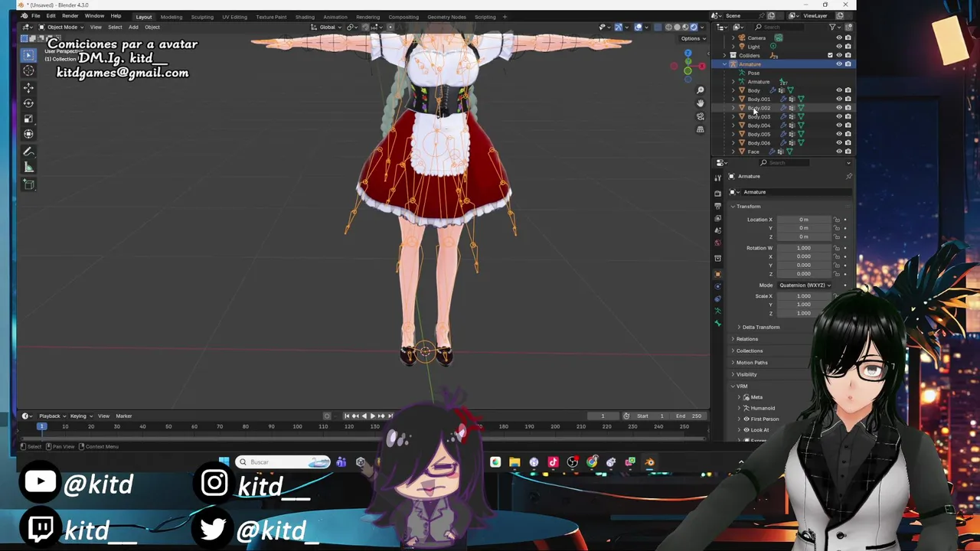
Task: Open the Render menu
Action: point(70,16)
